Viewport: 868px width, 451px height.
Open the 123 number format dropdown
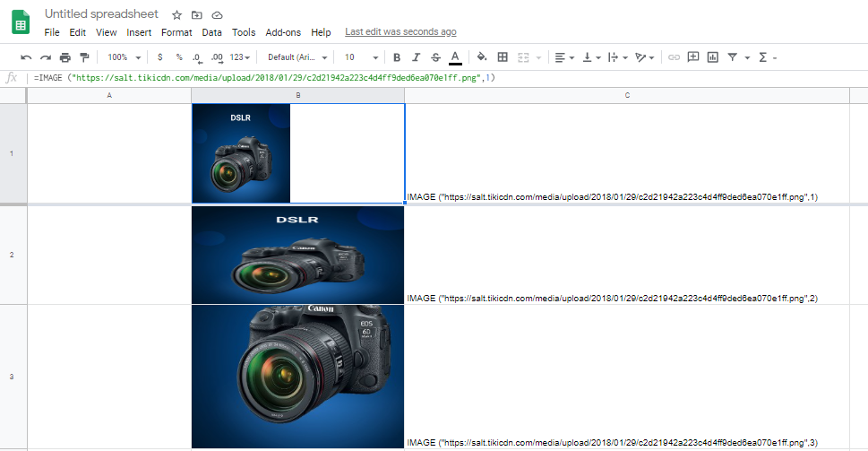[x=240, y=57]
